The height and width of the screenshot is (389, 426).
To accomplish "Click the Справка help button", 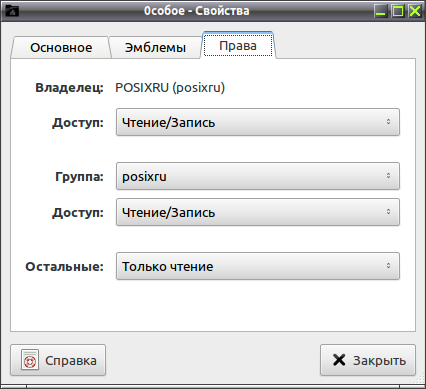I will [x=58, y=360].
